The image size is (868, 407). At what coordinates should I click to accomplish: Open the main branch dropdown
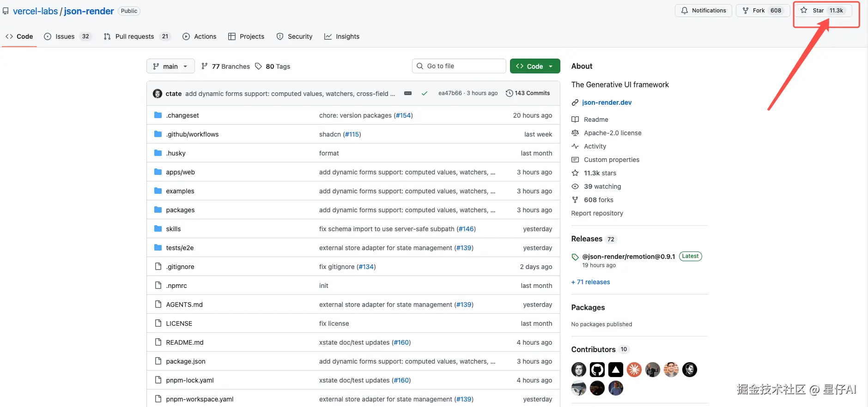click(170, 66)
